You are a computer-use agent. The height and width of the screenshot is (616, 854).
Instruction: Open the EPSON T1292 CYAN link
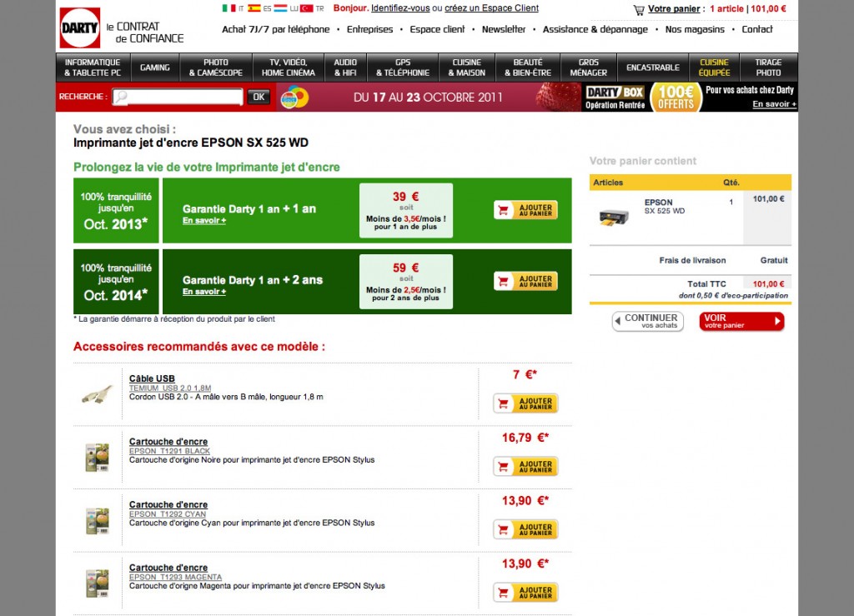point(168,514)
